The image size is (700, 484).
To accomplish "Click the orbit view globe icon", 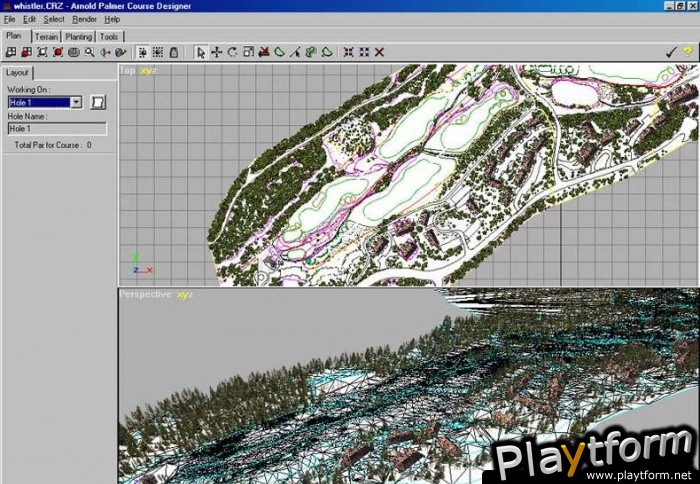I will (x=121, y=52).
